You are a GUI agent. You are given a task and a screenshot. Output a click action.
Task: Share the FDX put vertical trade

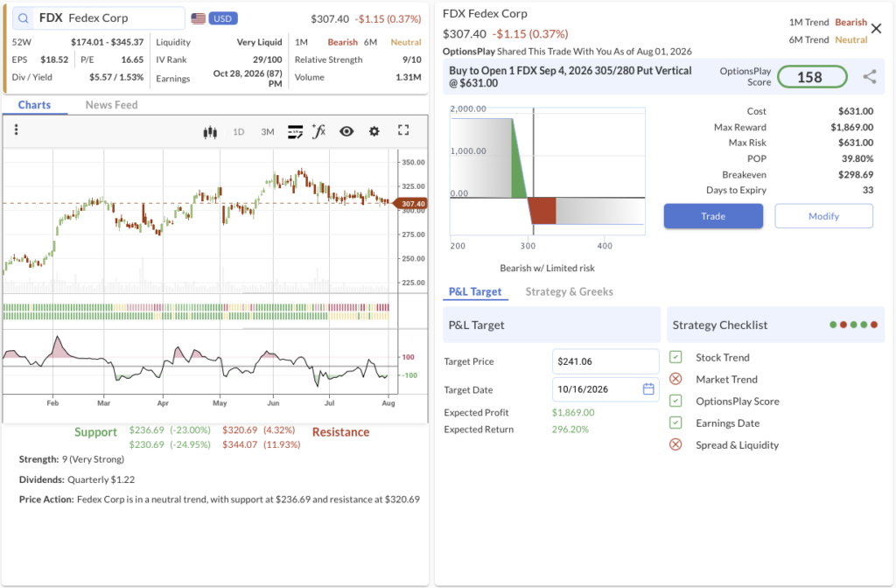(x=870, y=77)
